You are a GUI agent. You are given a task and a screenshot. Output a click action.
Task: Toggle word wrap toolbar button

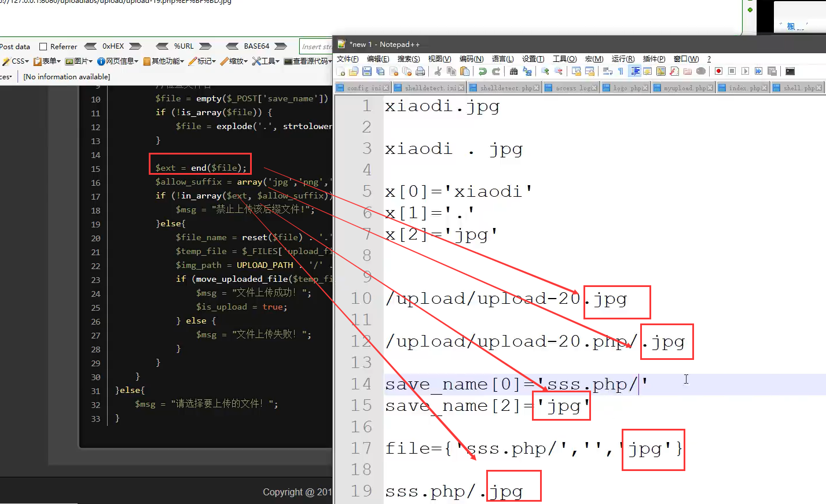(607, 71)
